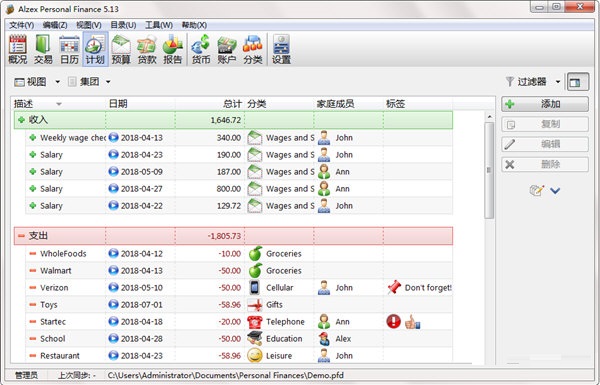Click the 标签 column header
600x385 pixels.
[418, 104]
